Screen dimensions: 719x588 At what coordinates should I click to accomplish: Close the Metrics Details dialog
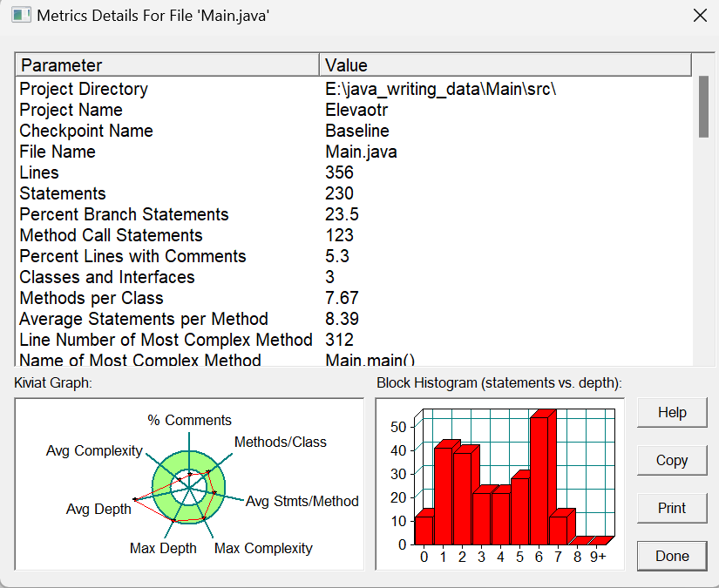[700, 16]
